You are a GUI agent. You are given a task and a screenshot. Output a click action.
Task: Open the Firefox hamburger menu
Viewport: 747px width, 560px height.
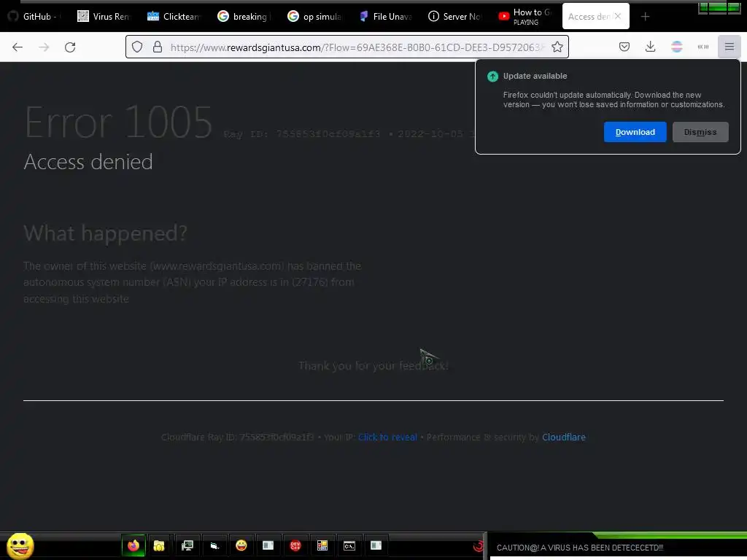[729, 47]
